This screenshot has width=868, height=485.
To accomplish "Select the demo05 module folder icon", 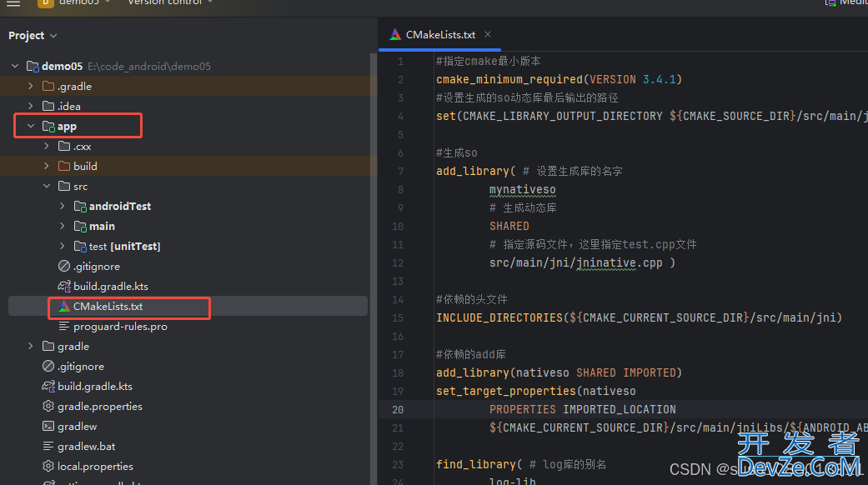I will 33,67.
